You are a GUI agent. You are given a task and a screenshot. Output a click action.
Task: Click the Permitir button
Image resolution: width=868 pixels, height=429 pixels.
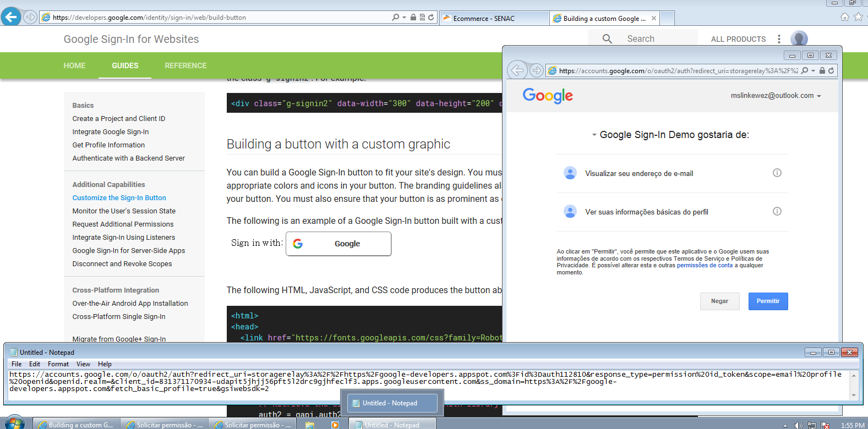[x=768, y=301]
